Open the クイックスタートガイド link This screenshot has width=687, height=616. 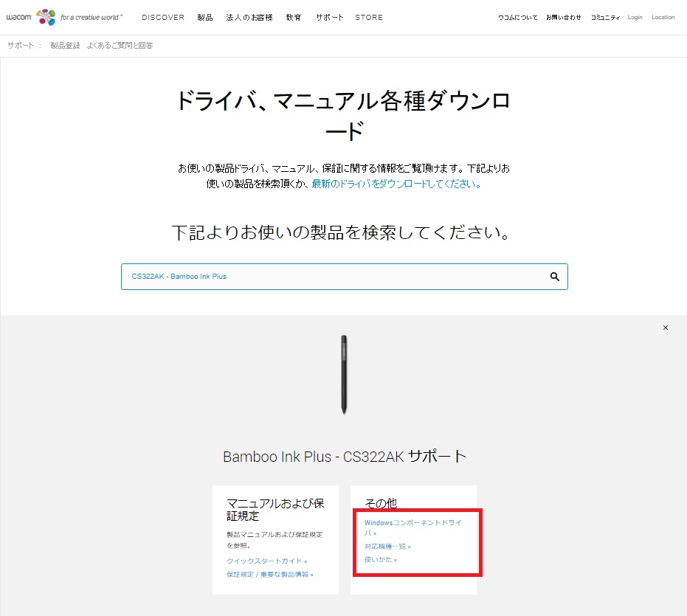267,561
